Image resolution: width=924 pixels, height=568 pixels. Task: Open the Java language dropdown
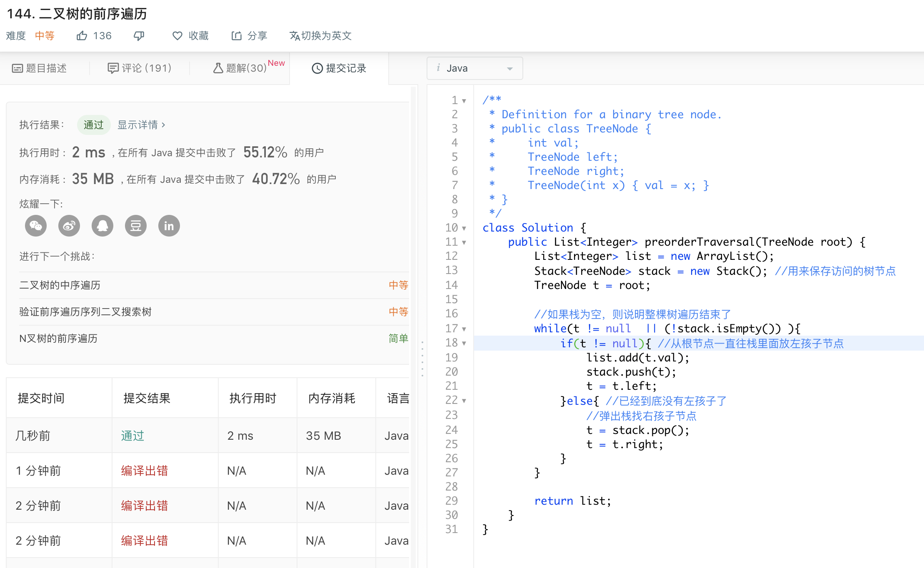[x=475, y=68]
